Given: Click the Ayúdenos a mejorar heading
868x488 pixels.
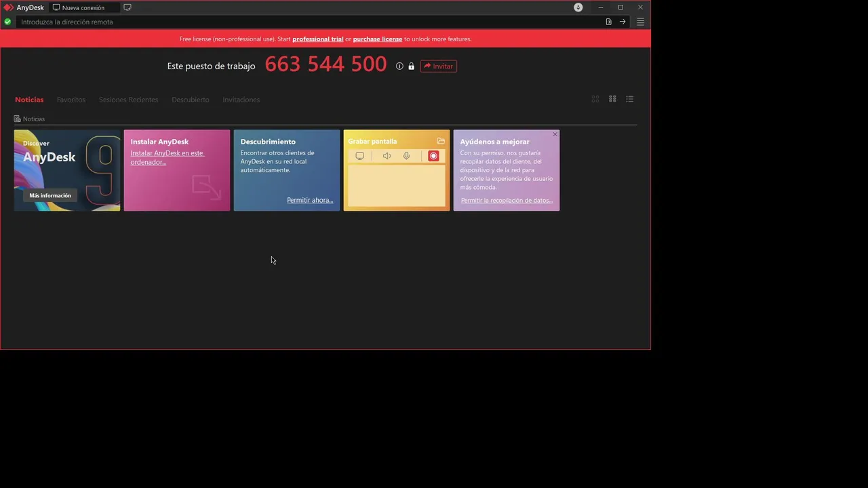Looking at the screenshot, I should click(495, 142).
